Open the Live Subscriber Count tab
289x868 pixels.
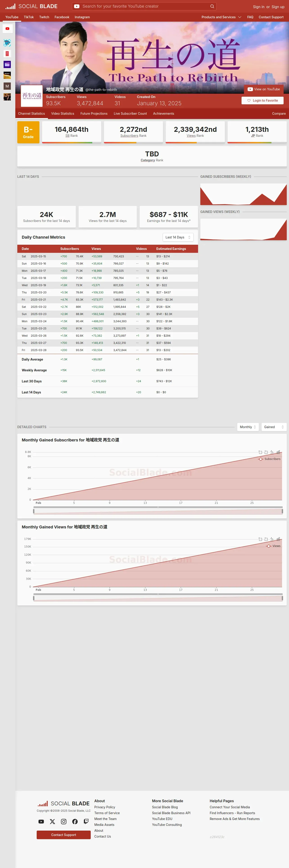click(130, 114)
